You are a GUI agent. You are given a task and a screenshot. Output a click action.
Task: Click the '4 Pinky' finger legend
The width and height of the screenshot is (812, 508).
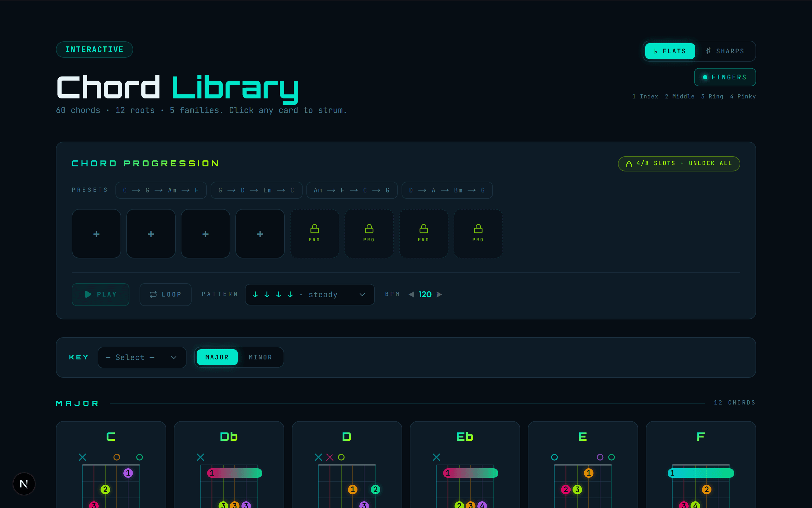click(743, 97)
